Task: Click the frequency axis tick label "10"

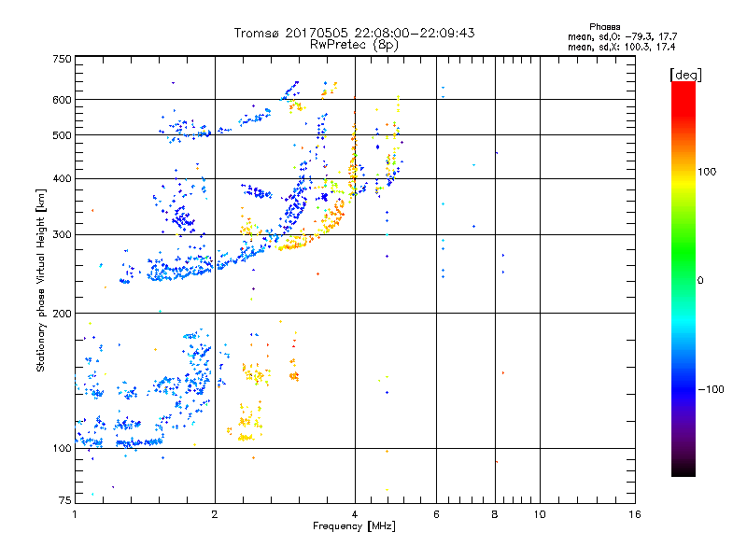Action: coord(540,514)
